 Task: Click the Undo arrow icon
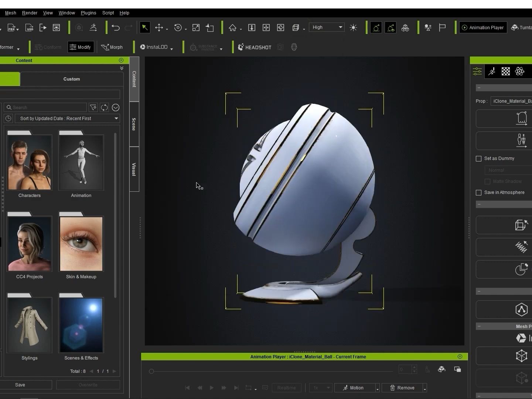(116, 28)
